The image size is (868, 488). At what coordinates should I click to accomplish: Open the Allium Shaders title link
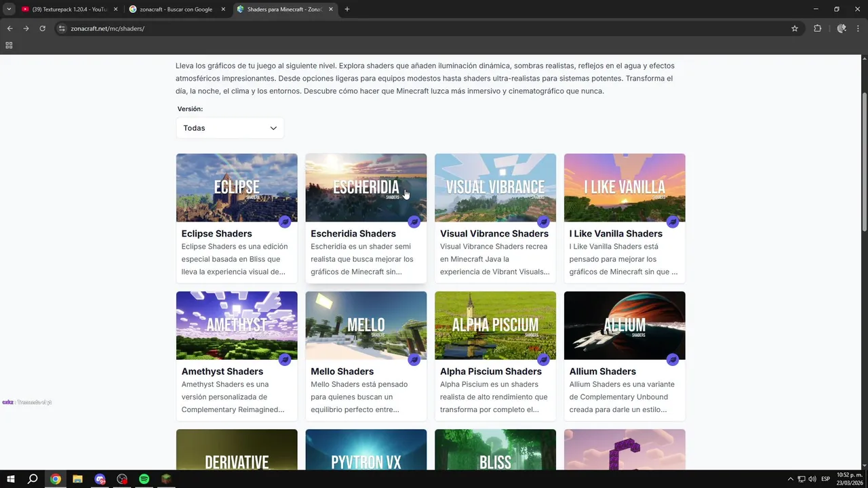point(603,371)
